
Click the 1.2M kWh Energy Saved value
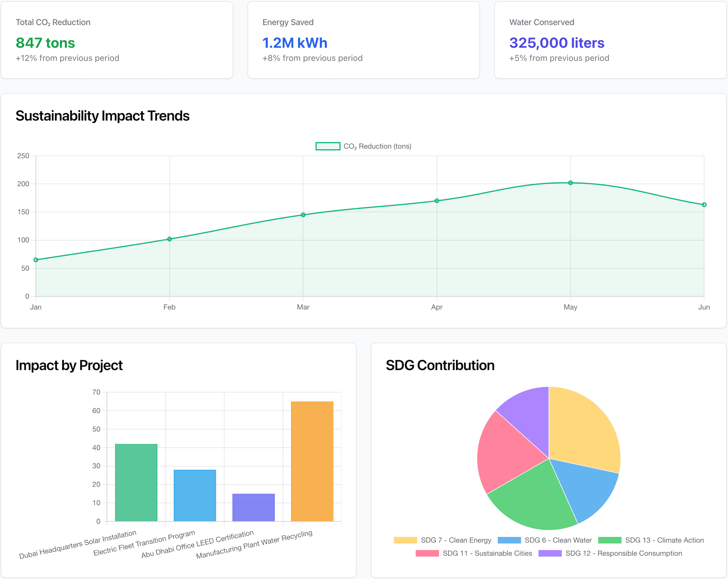(294, 43)
